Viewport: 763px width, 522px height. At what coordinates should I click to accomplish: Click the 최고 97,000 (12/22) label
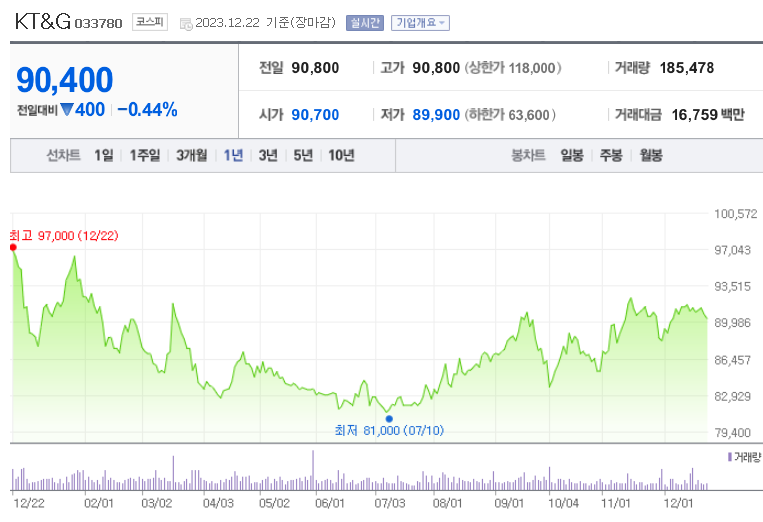(64, 236)
